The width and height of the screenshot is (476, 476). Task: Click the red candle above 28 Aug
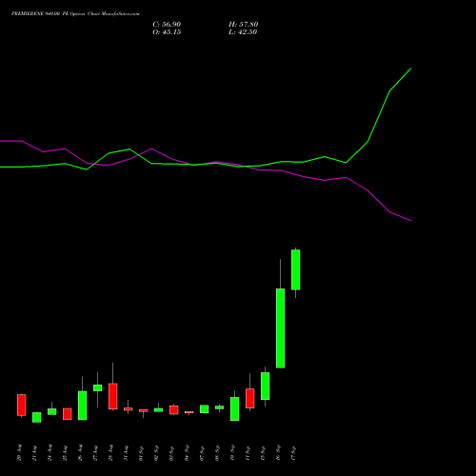pyautogui.click(x=113, y=396)
